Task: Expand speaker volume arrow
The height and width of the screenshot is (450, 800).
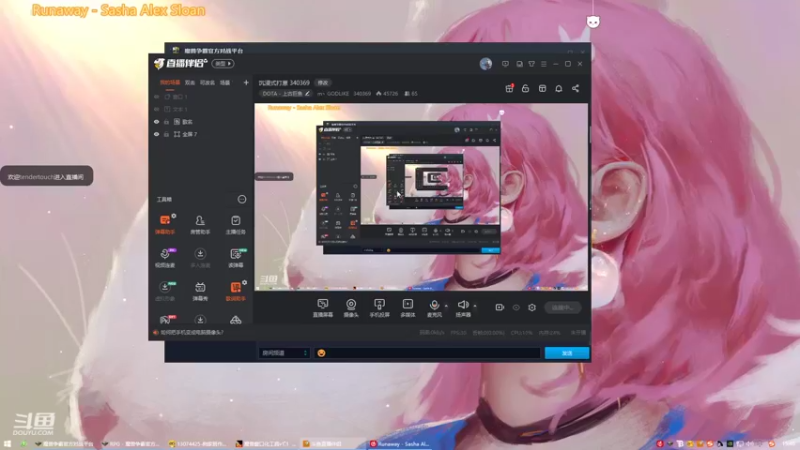Action: coord(475,306)
